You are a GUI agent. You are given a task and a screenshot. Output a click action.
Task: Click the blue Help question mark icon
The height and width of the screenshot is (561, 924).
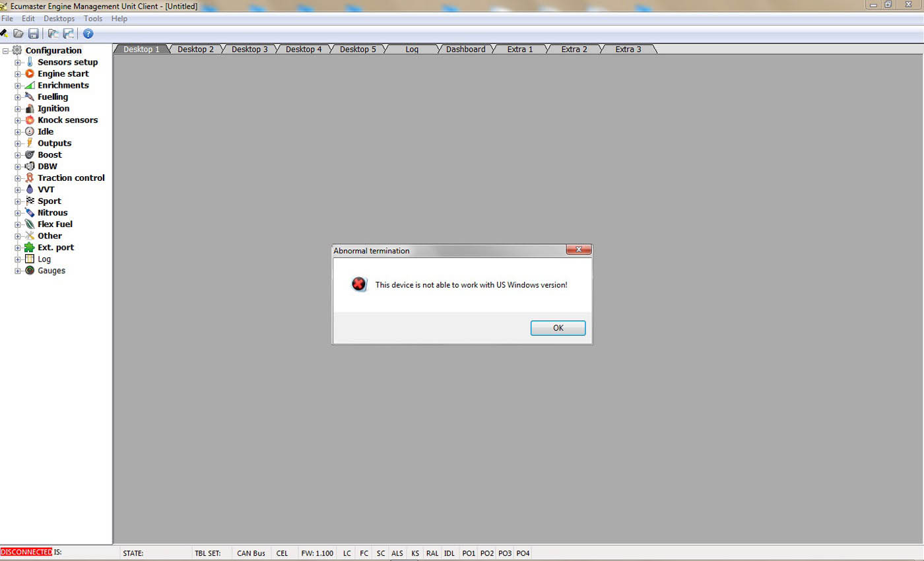pos(88,33)
